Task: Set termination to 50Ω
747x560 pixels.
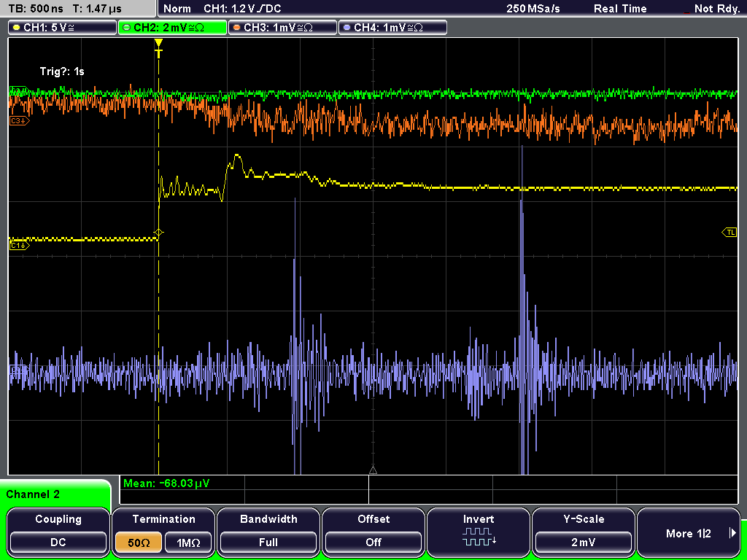Action: tap(138, 542)
